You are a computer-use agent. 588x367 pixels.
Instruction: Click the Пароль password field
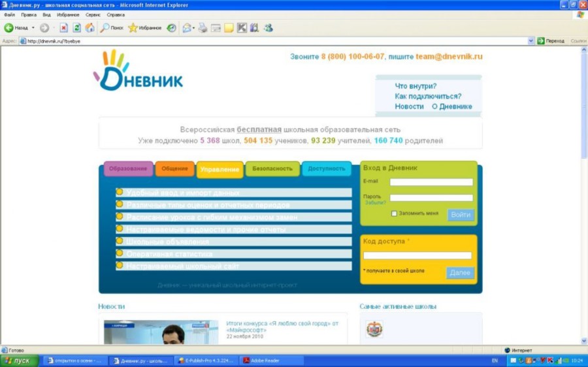tap(431, 198)
